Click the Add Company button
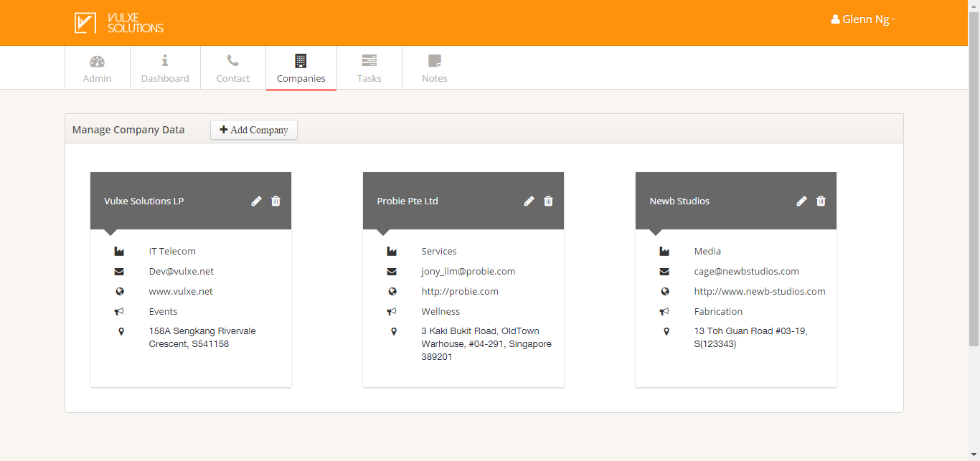Image resolution: width=980 pixels, height=461 pixels. (254, 130)
